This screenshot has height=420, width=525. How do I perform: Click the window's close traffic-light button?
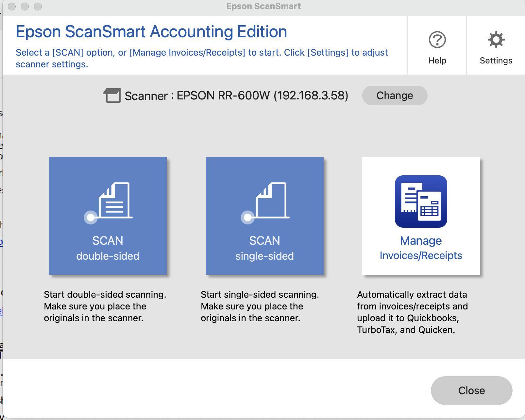[12, 7]
